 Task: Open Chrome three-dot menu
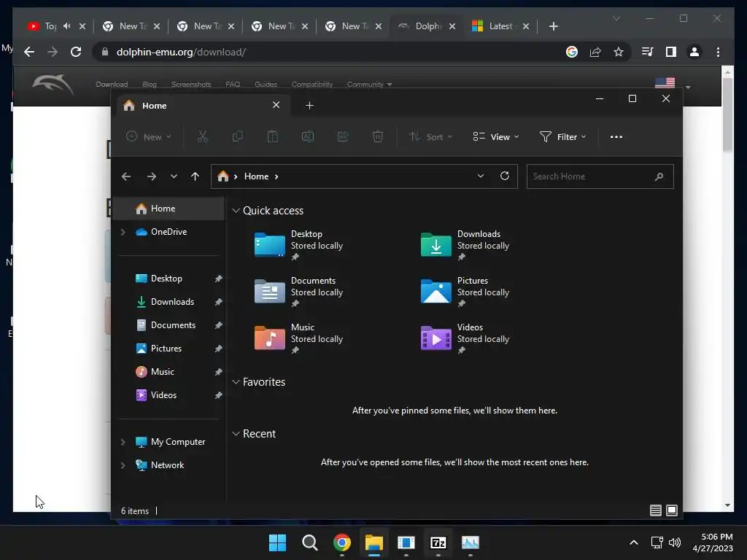pos(718,52)
